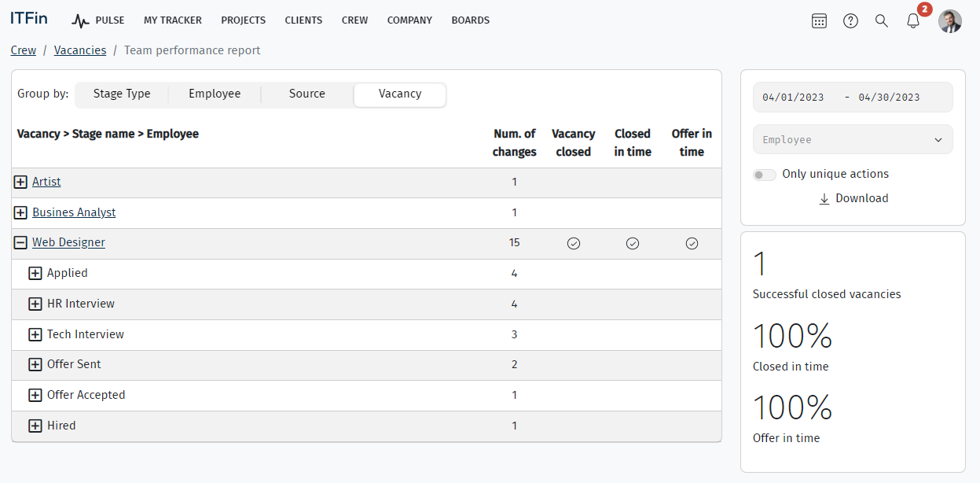
Task: Click the Successful closed vacancies label
Action: click(827, 294)
